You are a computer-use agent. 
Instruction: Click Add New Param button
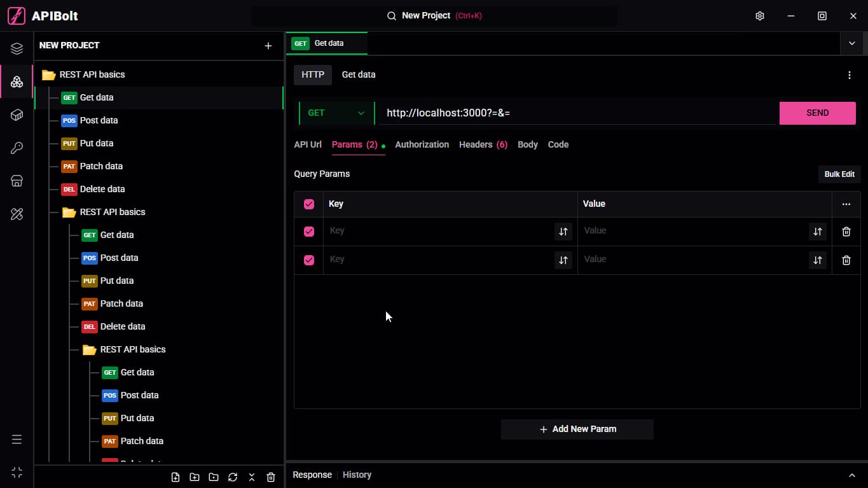pos(577,429)
